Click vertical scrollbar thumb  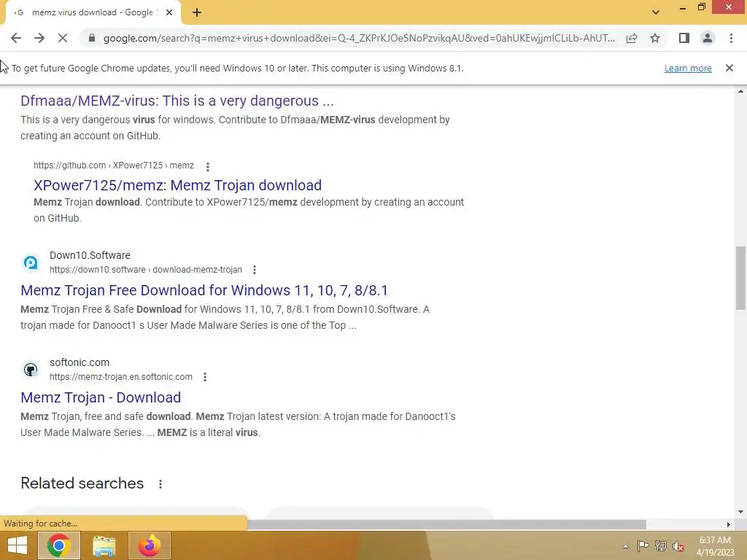click(x=740, y=278)
